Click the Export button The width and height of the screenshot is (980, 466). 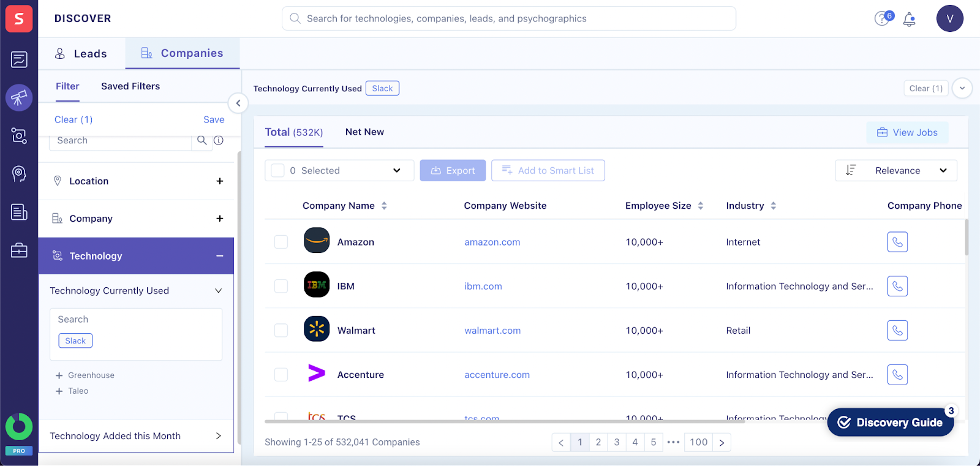453,170
